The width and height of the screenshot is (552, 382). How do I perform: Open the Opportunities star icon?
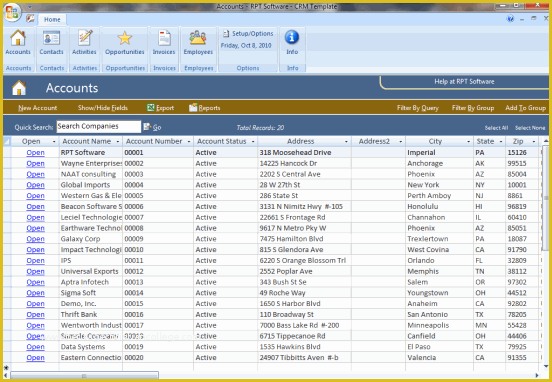125,38
